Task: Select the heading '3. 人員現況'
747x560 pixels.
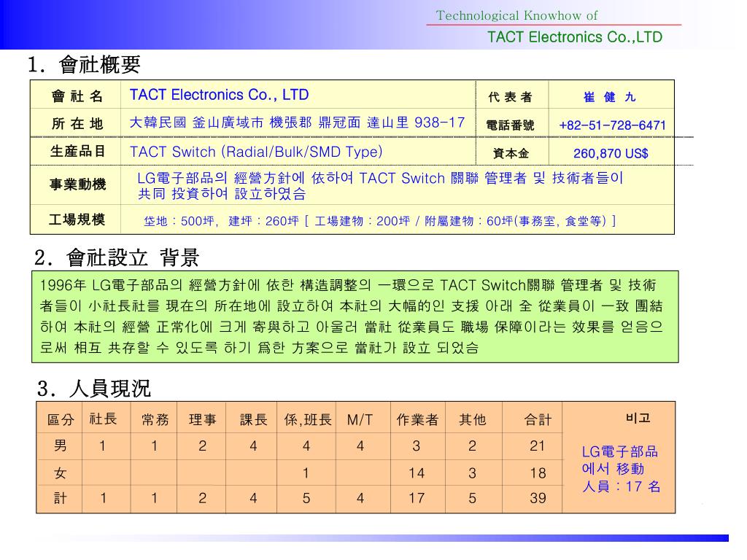Action: 94,389
